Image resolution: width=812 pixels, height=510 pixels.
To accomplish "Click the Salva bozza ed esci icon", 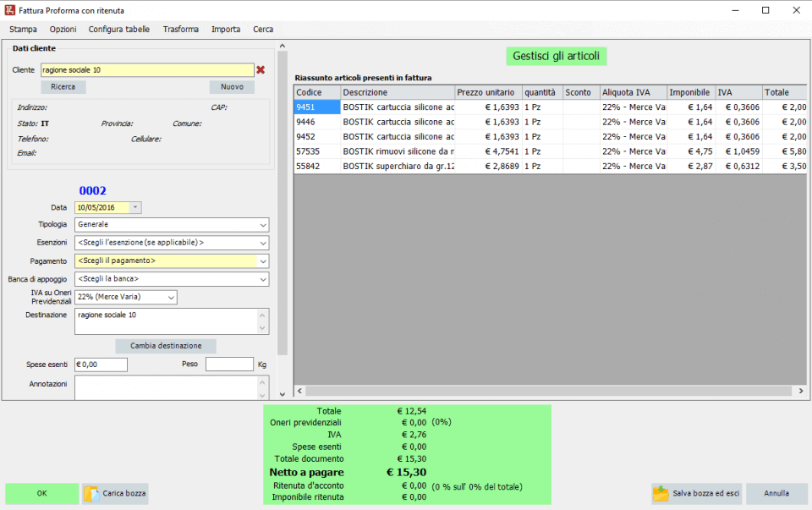I will click(661, 493).
